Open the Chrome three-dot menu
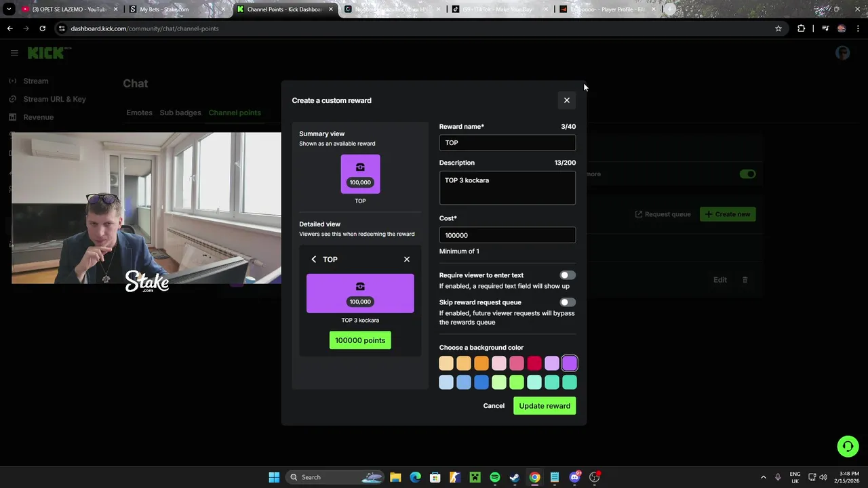The width and height of the screenshot is (868, 488). (x=858, y=28)
